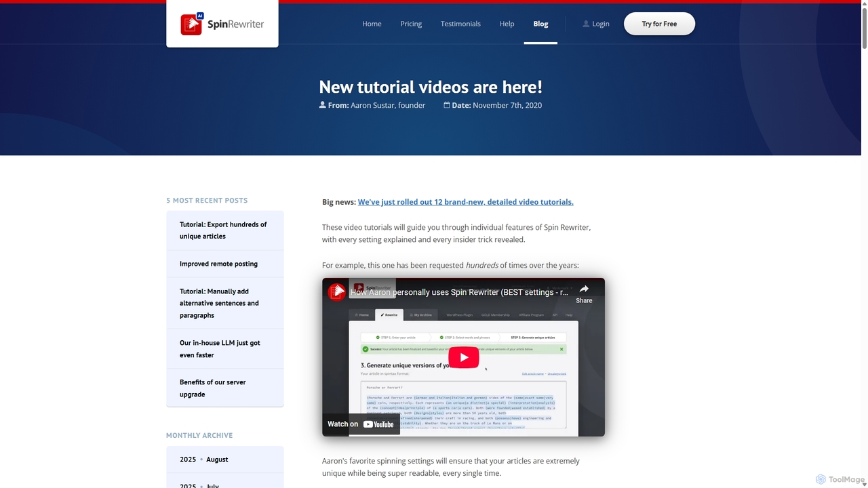Screen dimensions: 868x488
Task: Click the user icon beside Login
Action: coord(586,24)
